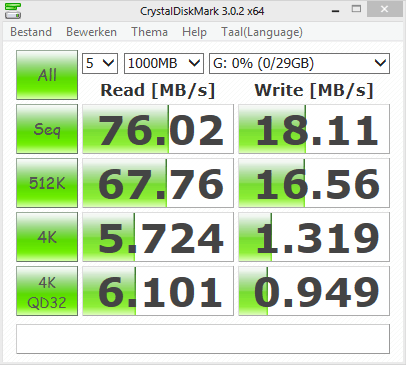The height and width of the screenshot is (365, 406).
Task: Select the 4K read value 5.724
Action: point(158,237)
